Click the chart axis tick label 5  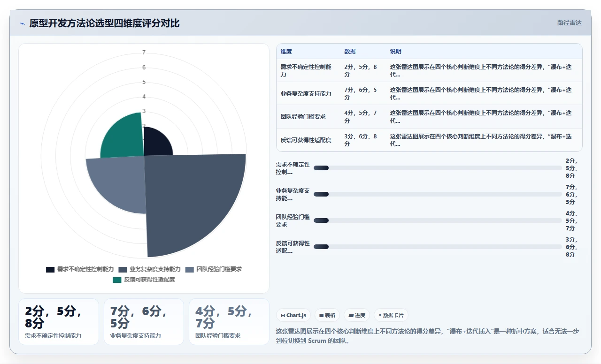point(144,82)
